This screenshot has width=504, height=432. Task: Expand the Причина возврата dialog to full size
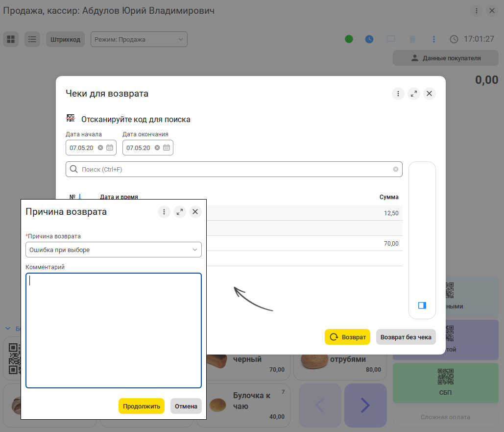tap(180, 212)
